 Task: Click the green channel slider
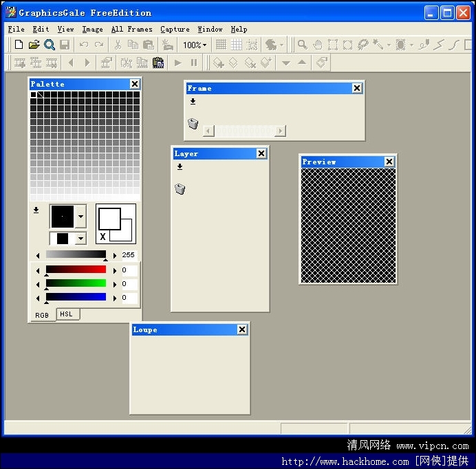(76, 283)
